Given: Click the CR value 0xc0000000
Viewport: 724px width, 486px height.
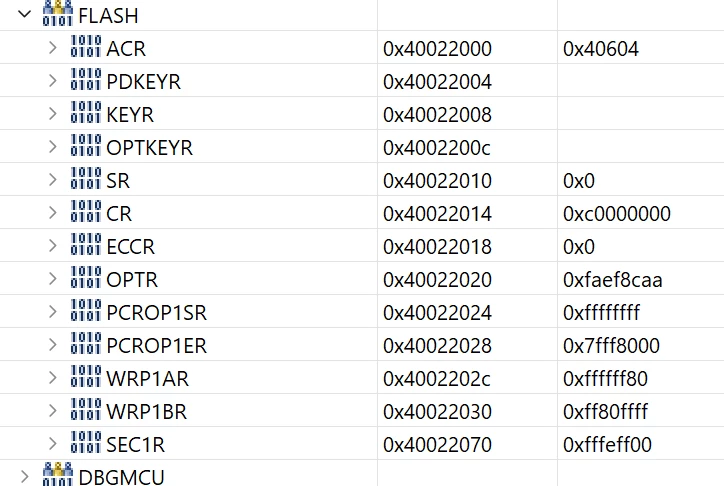Looking at the screenshot, I should (616, 214).
